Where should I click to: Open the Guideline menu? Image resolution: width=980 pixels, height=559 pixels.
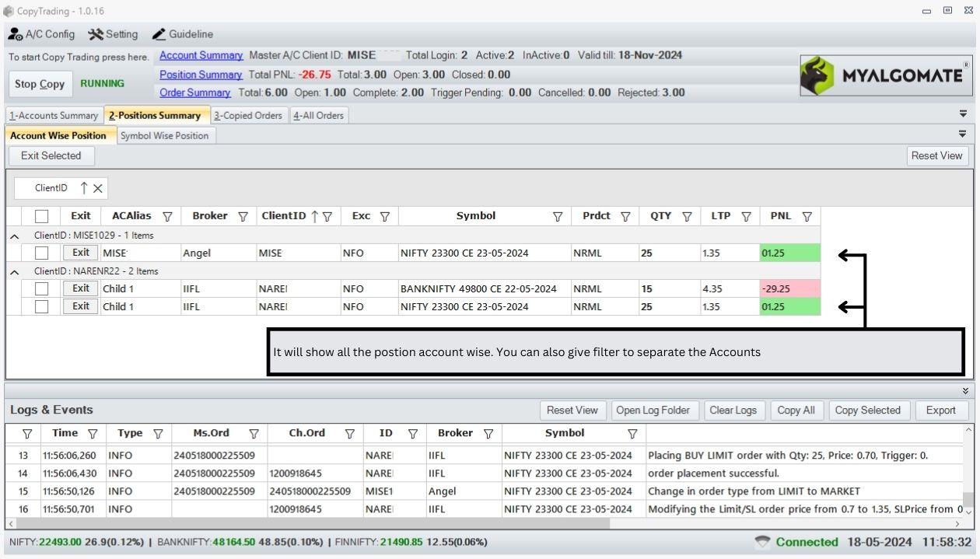click(182, 34)
